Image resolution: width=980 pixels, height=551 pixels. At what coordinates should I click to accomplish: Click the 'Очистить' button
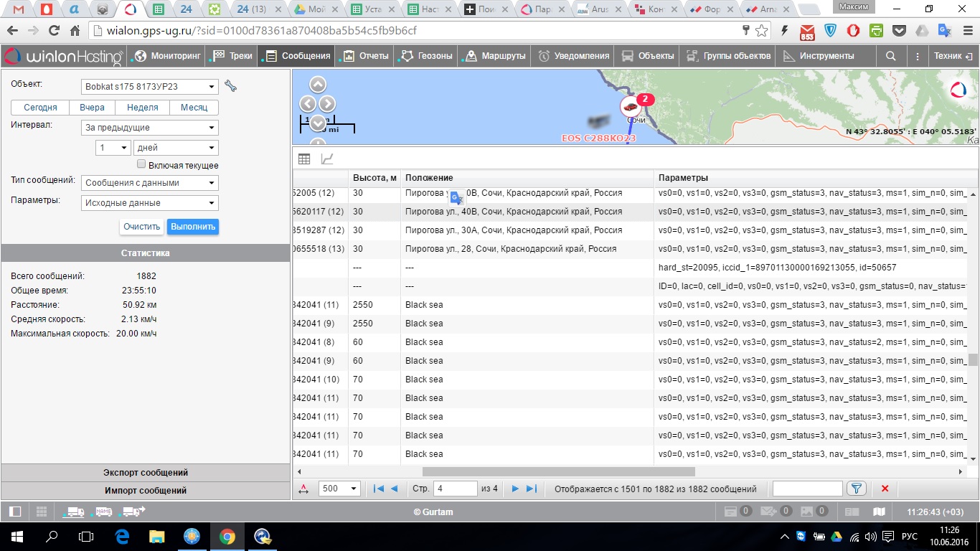coord(141,227)
